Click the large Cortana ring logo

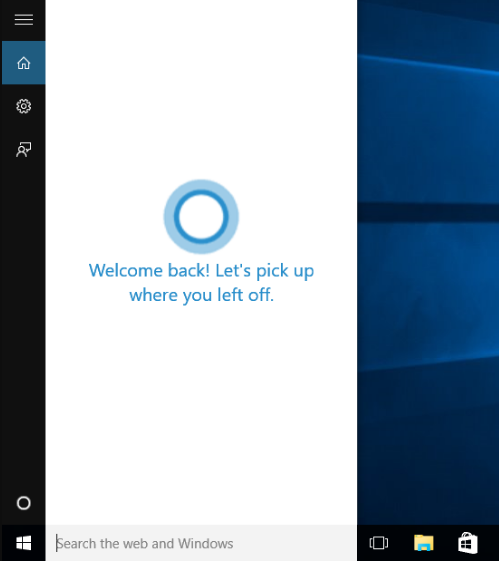201,217
